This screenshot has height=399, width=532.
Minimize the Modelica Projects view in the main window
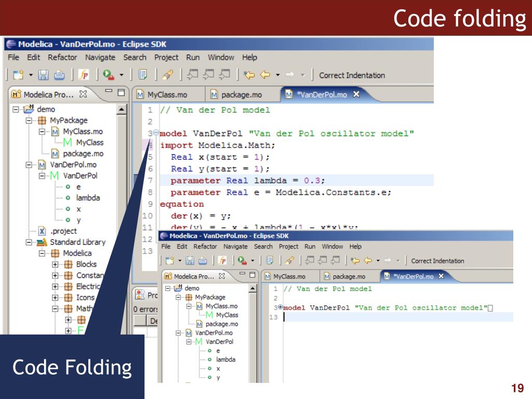click(x=109, y=91)
